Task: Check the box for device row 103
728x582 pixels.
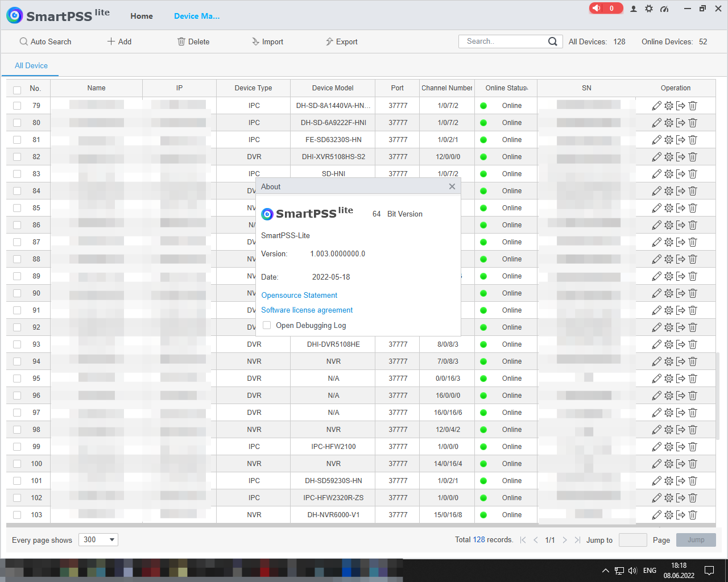Action: coord(17,515)
